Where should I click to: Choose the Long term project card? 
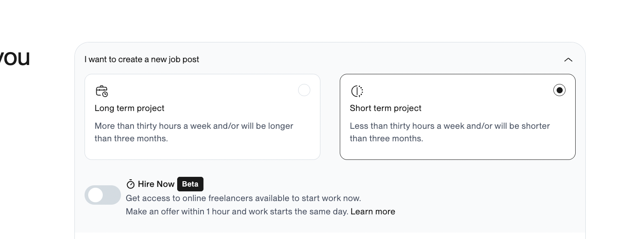[x=202, y=117]
